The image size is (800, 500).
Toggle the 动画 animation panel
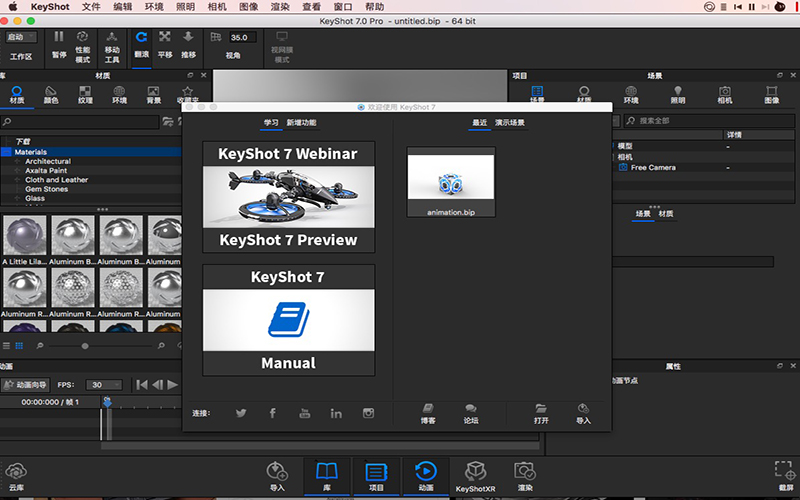[426, 477]
